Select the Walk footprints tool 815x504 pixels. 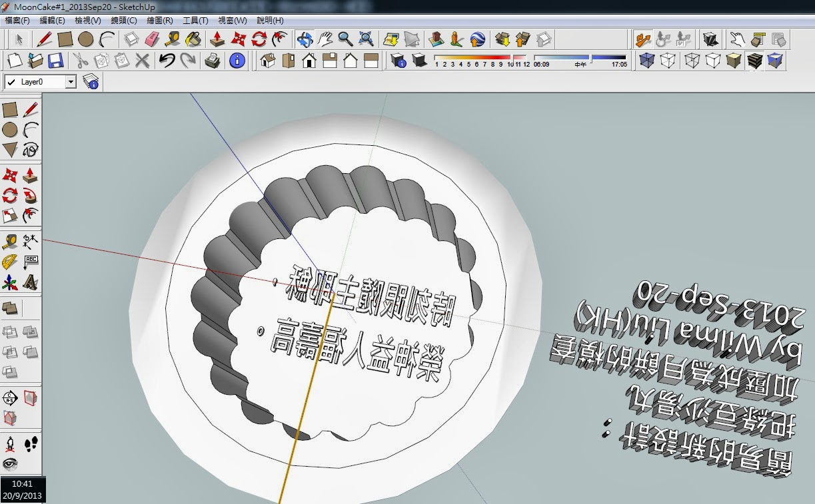[x=30, y=443]
